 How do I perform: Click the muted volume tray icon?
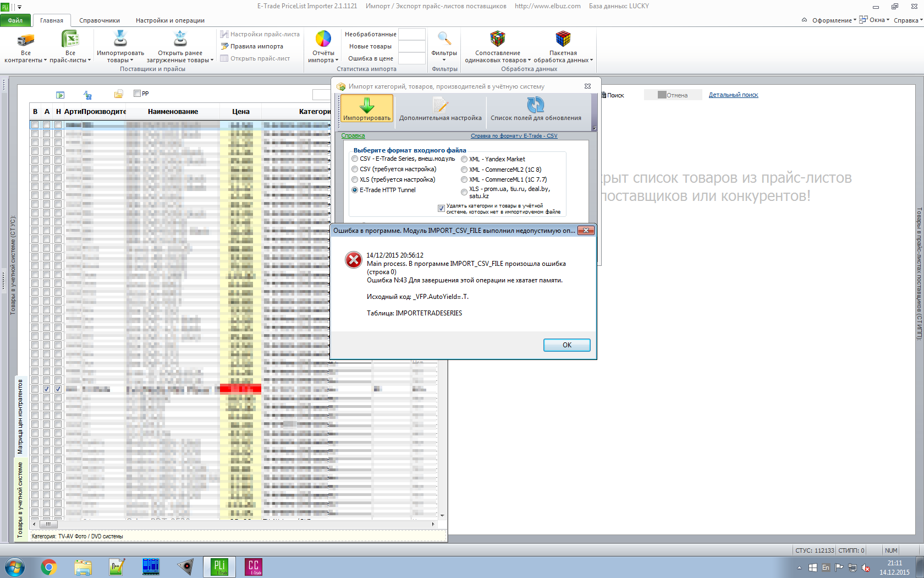[x=866, y=568]
